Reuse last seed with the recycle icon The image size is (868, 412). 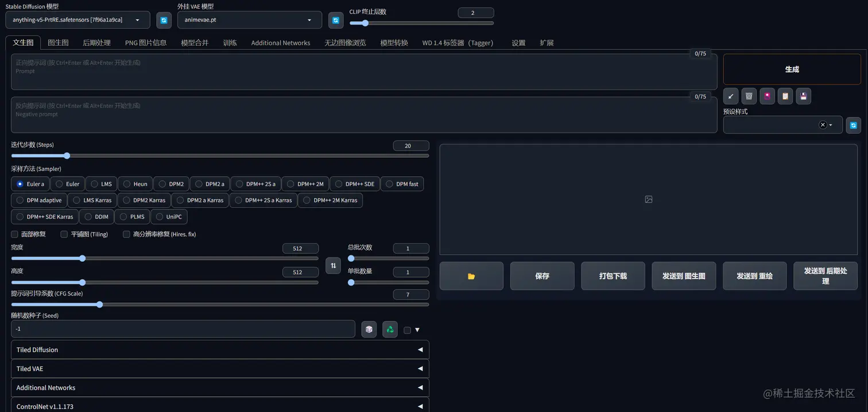(x=390, y=329)
